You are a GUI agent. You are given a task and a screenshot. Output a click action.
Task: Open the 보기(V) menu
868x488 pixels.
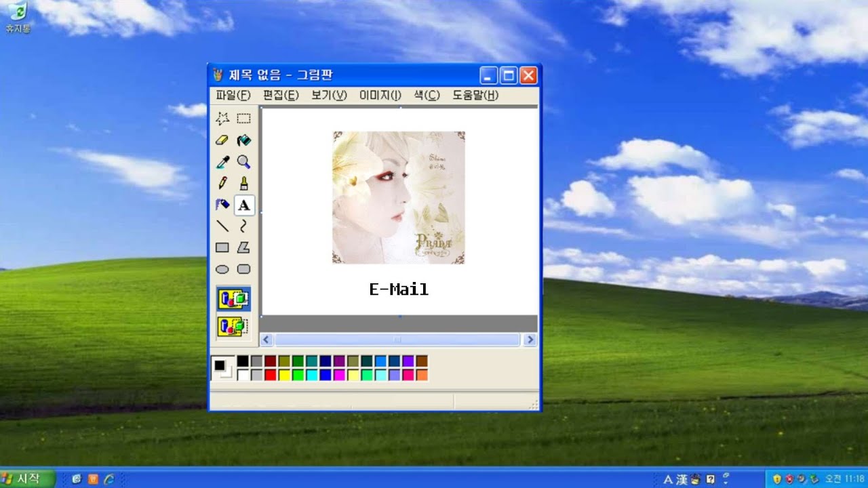pyautogui.click(x=329, y=96)
